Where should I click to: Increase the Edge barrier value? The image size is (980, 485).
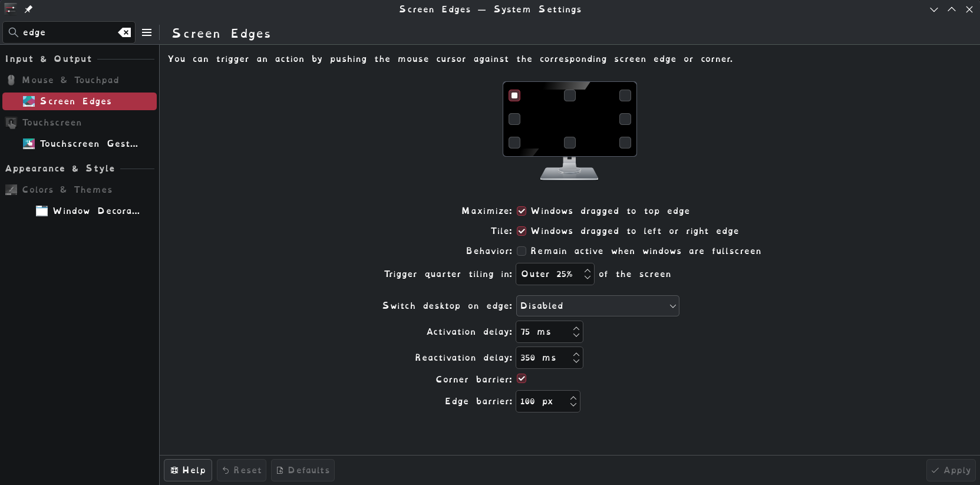tap(573, 398)
